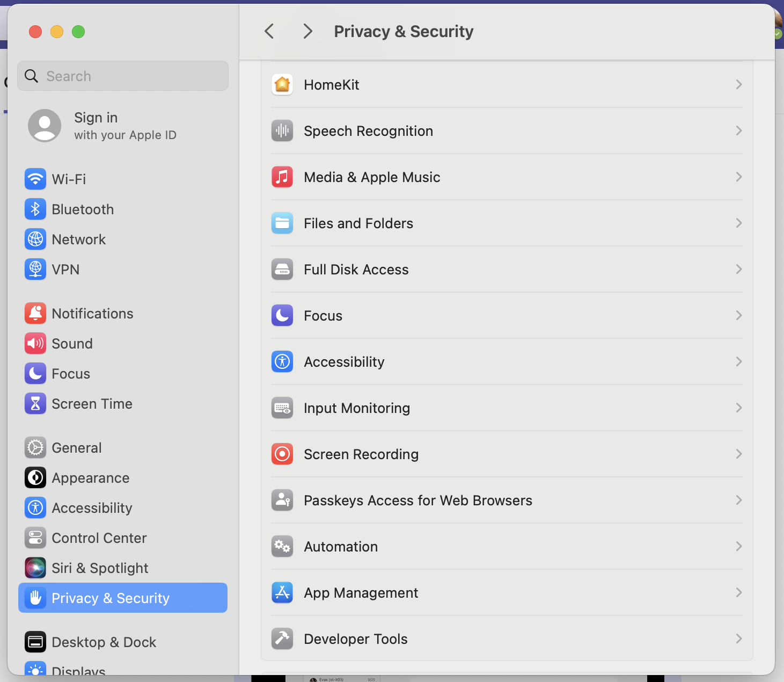The image size is (784, 682).
Task: Select the Bluetooth sidebar icon
Action: pos(35,209)
